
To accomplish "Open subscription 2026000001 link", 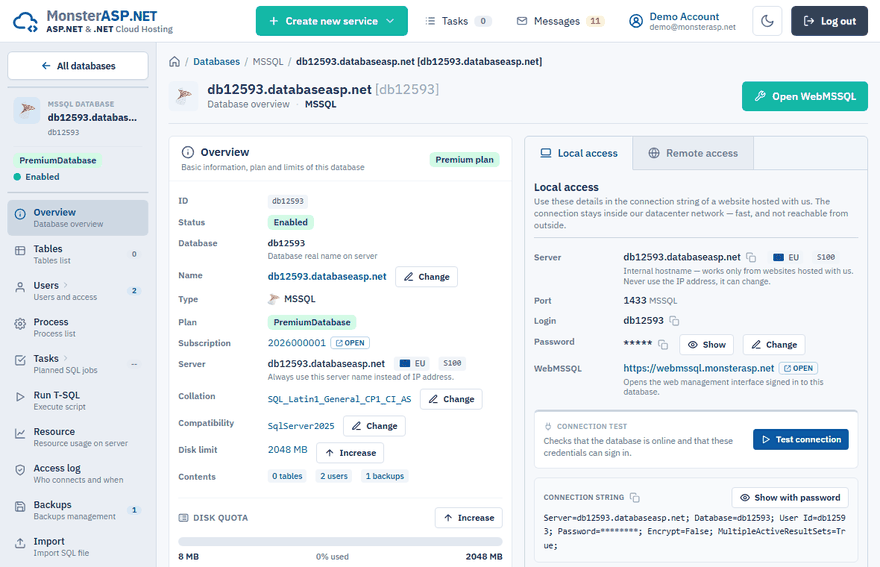I will [296, 343].
